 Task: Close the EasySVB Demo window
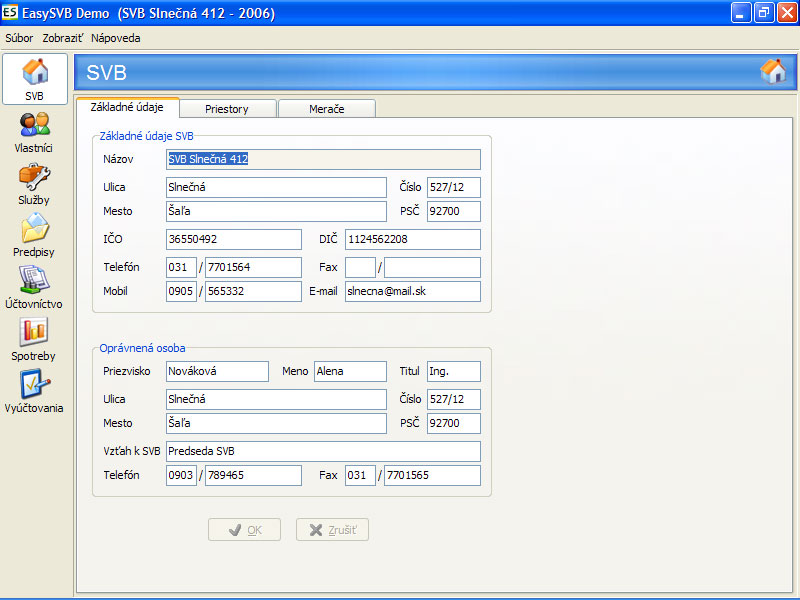click(x=787, y=13)
